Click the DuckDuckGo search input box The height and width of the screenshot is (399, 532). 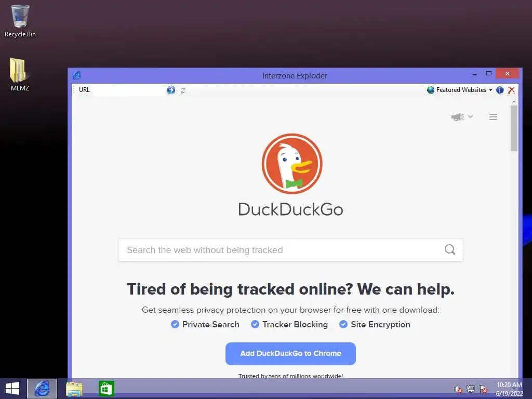290,250
